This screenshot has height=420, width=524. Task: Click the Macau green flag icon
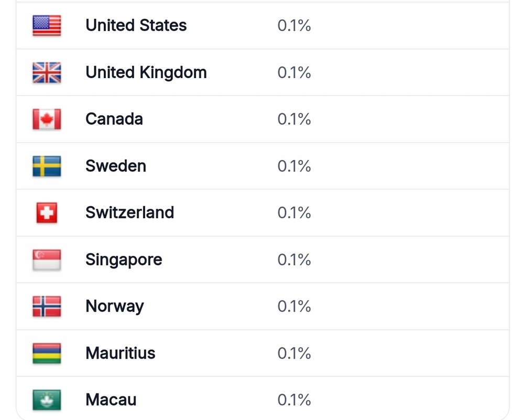(x=47, y=400)
